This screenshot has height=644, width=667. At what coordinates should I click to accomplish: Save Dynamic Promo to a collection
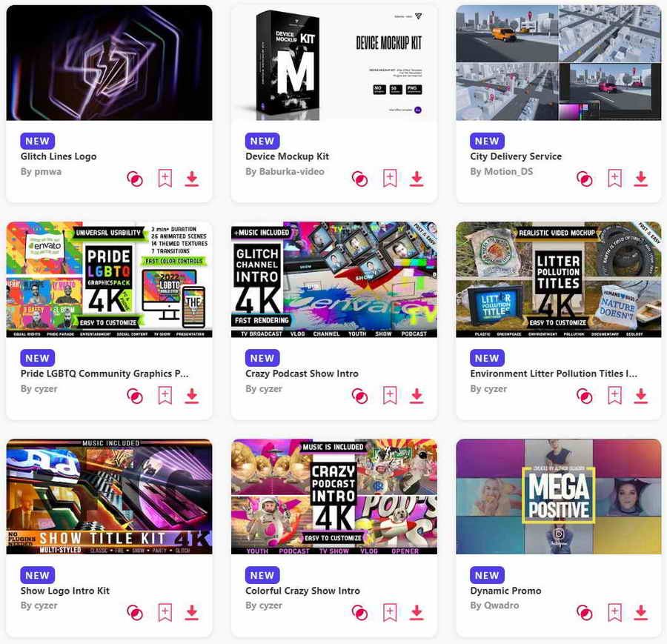614,612
